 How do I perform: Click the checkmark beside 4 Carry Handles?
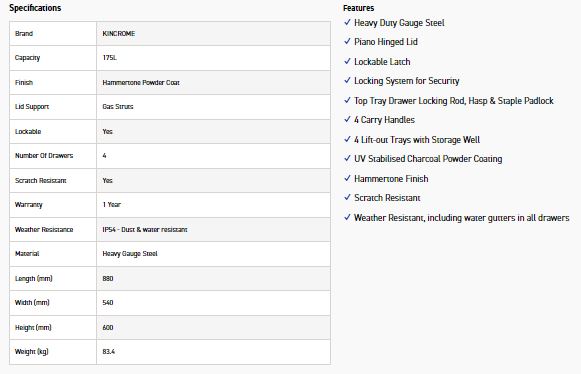tap(347, 119)
